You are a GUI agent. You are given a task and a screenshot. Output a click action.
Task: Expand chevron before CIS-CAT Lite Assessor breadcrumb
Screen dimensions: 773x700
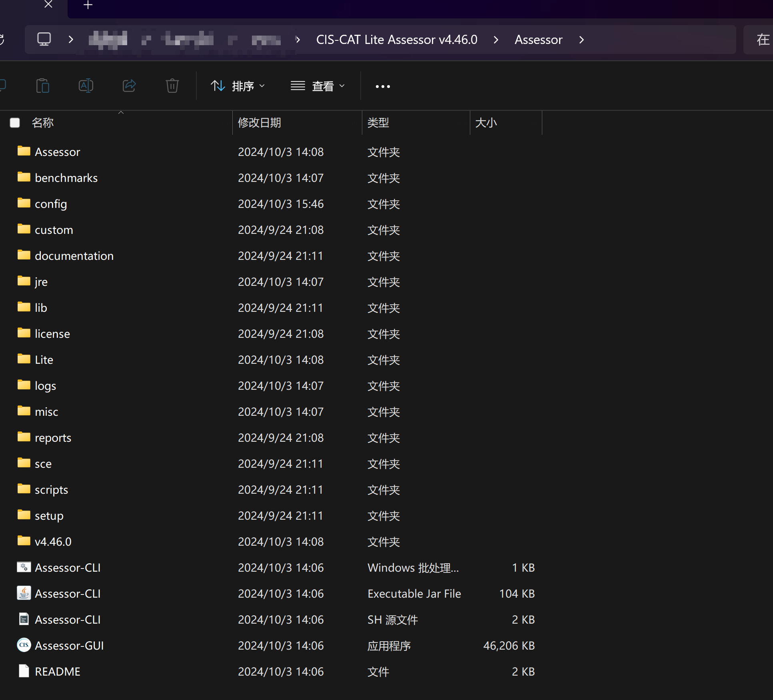(x=298, y=40)
